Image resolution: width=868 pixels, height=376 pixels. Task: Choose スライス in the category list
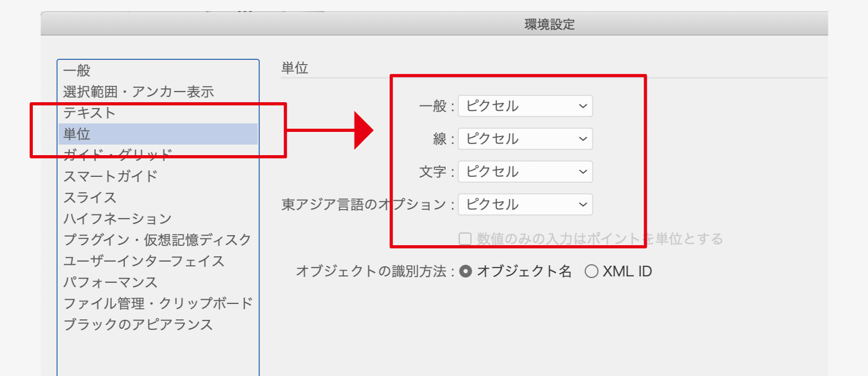pos(90,197)
